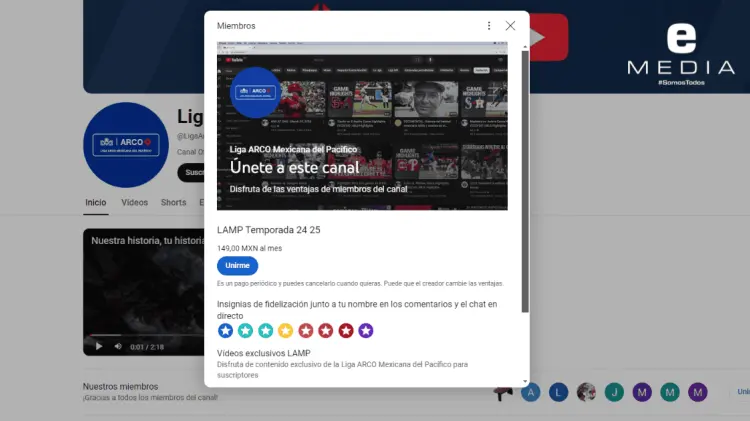Click the member avatar with letter A

[x=532, y=392]
